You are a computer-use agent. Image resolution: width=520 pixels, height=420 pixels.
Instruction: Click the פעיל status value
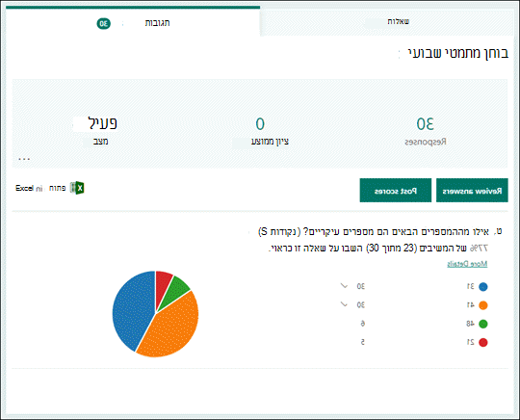[x=102, y=123]
